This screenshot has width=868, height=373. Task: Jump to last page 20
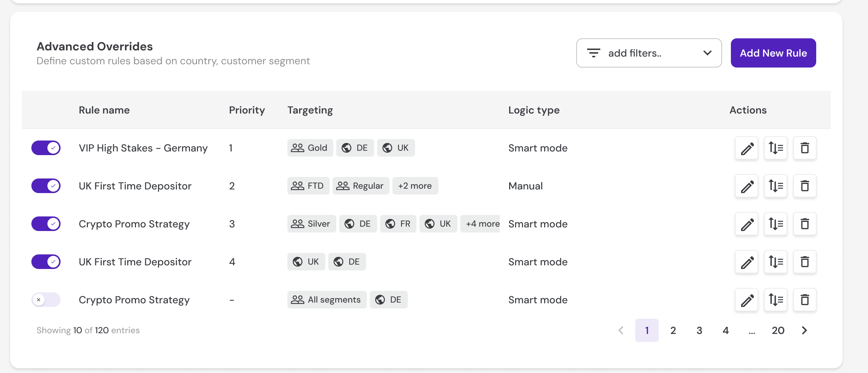pyautogui.click(x=778, y=330)
